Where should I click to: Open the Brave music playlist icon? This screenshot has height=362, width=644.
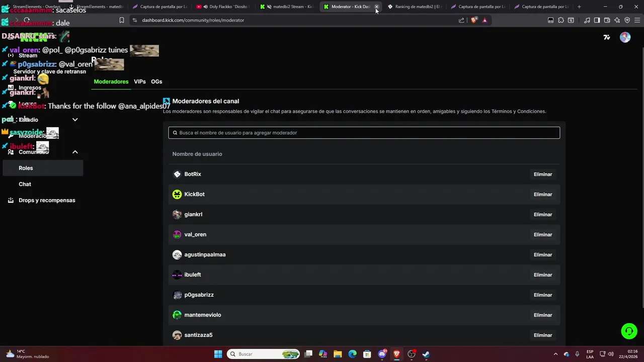[x=587, y=20]
